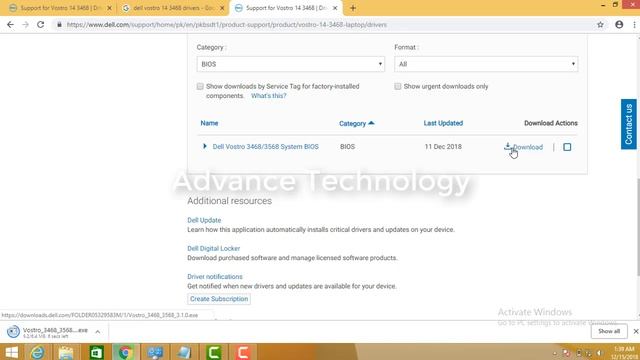Screen dimensions: 640x360
Task: Open the Chrome profile account icon
Action: click(x=619, y=24)
